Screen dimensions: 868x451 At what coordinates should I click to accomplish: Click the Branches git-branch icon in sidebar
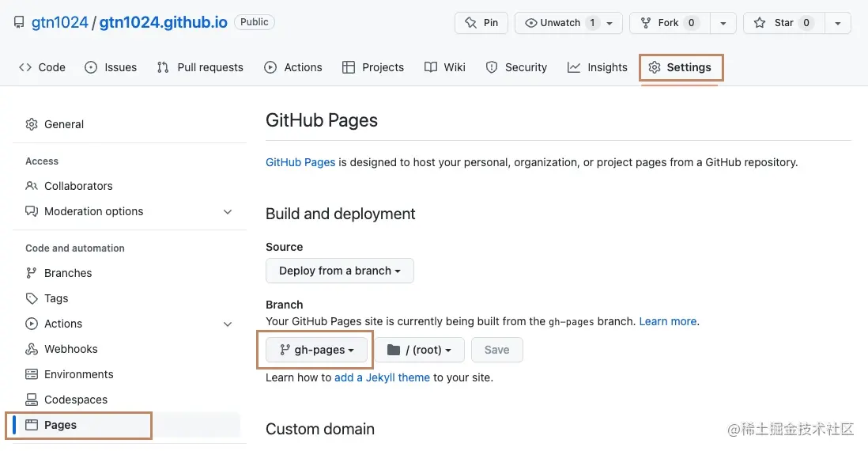(x=32, y=273)
